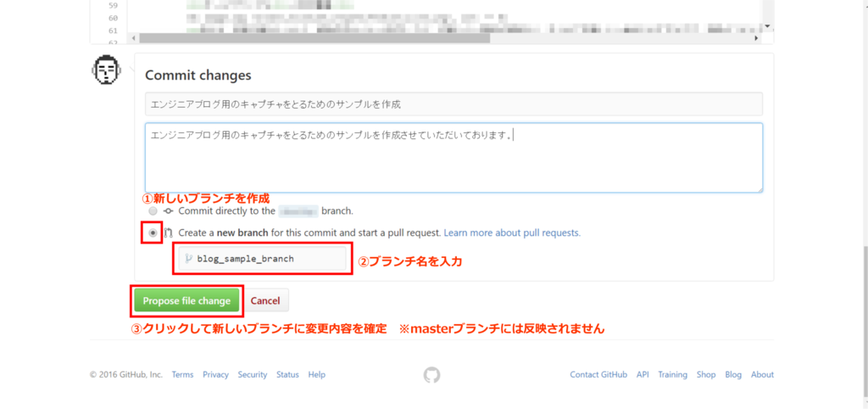The image size is (868, 409).
Task: Click line number 60 in the editor gutter
Action: tap(113, 19)
